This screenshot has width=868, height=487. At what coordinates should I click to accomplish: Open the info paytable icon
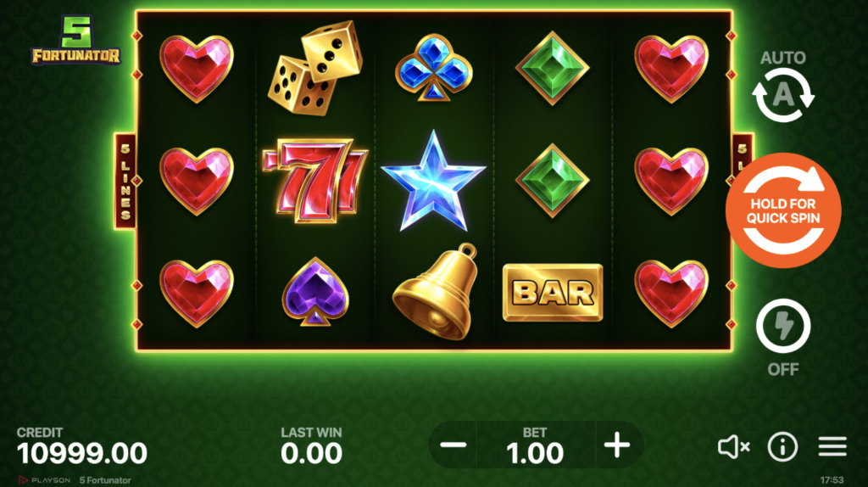coord(782,446)
